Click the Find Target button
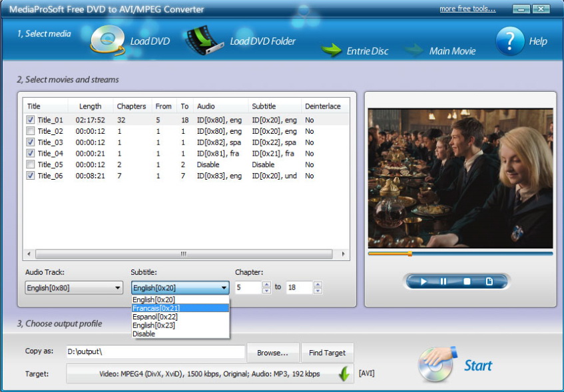Image resolution: width=564 pixels, height=392 pixels. pos(328,353)
